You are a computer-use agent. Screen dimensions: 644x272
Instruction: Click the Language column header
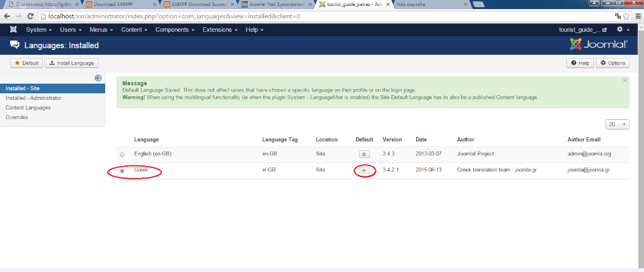(x=146, y=140)
